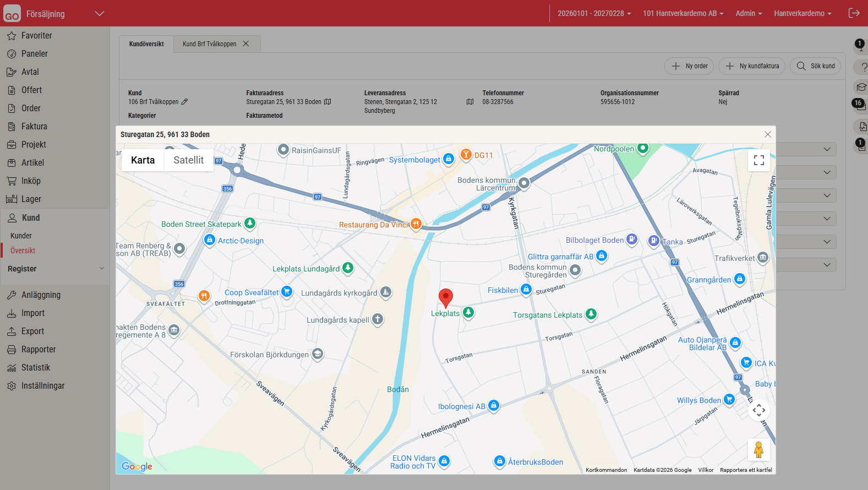
Task: Click the Restaurang Da Vinci map marker
Action: (x=416, y=224)
